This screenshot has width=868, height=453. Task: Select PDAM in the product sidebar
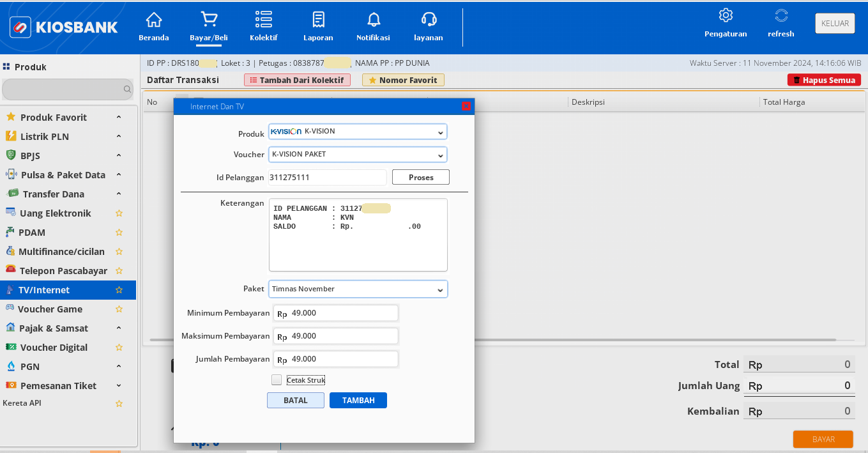pos(68,233)
